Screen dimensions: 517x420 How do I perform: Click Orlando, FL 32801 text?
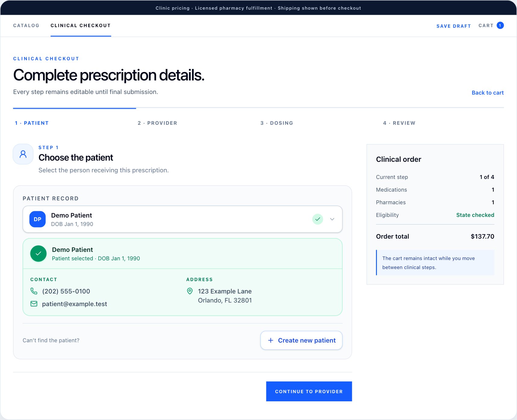coord(225,300)
